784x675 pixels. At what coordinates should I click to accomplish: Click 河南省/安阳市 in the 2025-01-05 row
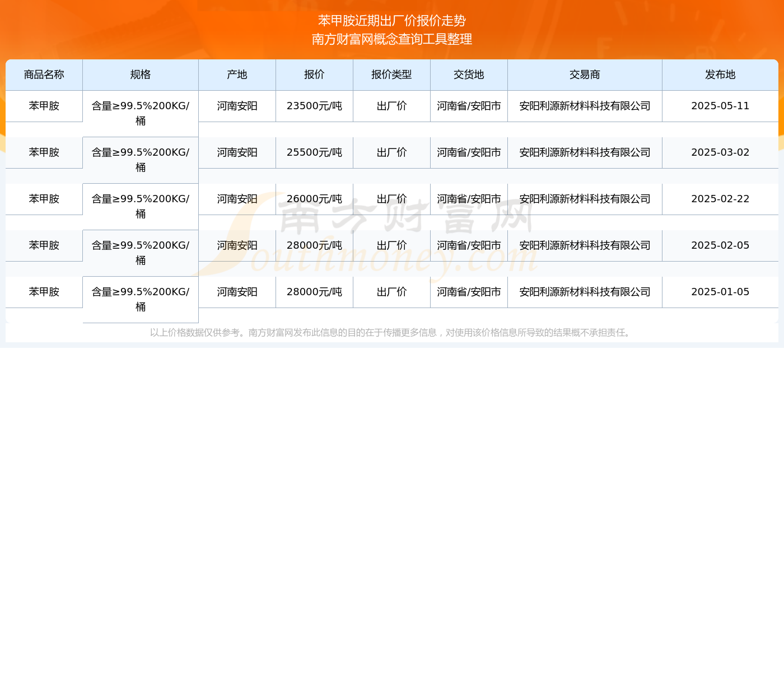(469, 292)
